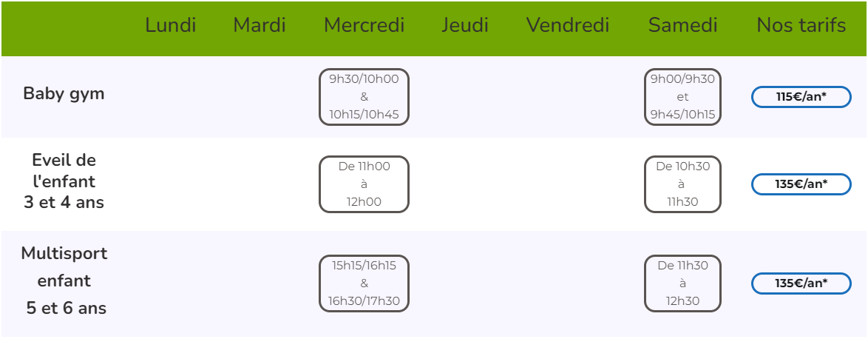Click Eveil de l'enfant 135€/an price button
868x339 pixels.
coord(801,184)
